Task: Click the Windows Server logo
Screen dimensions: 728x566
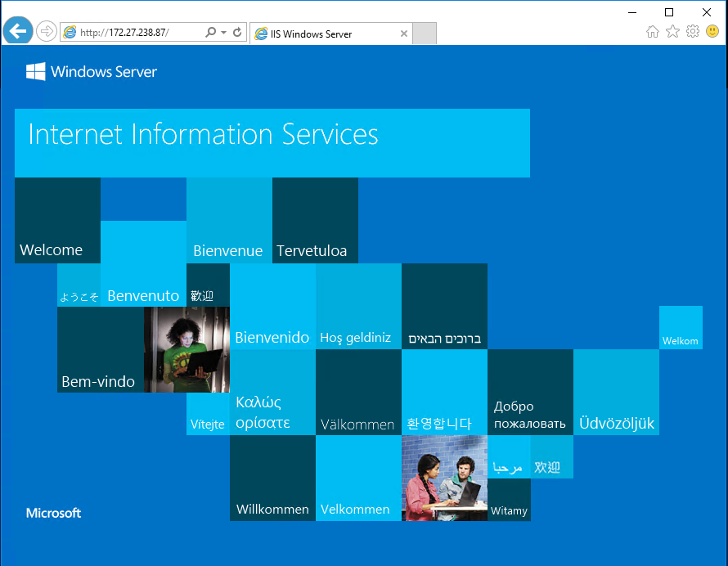Action: [x=92, y=71]
